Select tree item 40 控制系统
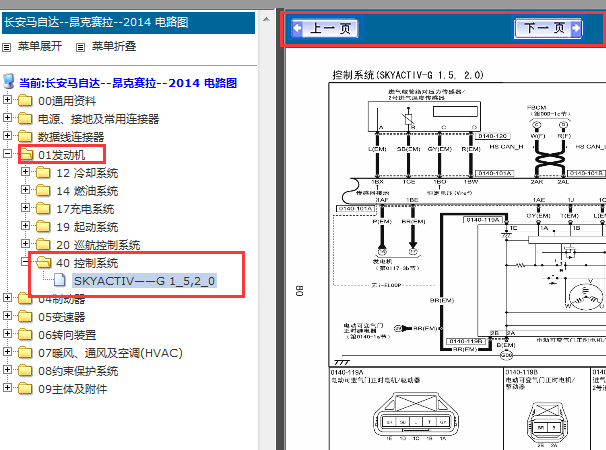Image resolution: width=606 pixels, height=450 pixels. (x=87, y=263)
